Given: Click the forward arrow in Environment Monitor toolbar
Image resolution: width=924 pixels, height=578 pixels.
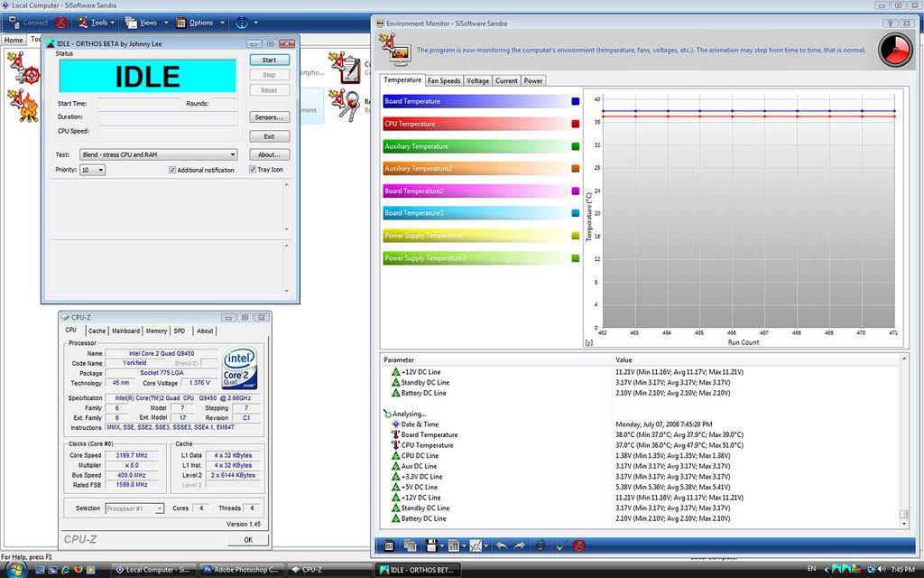Looking at the screenshot, I should (519, 545).
